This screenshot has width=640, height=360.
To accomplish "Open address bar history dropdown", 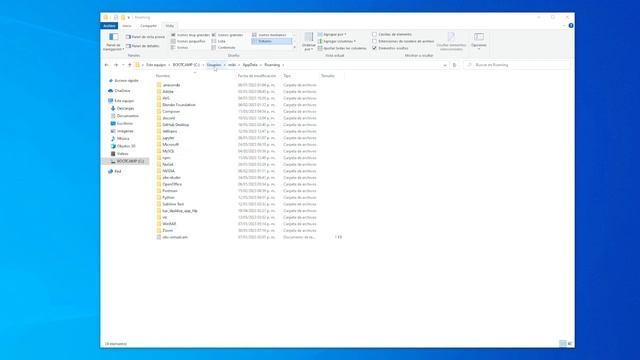I will [x=445, y=65].
